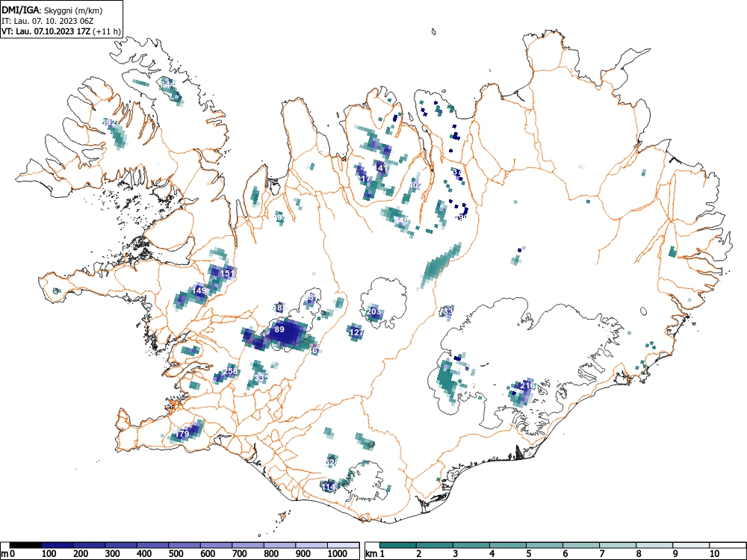Click the header title 'DMI/IGA: Skyggni (m/km)'

click(52, 10)
